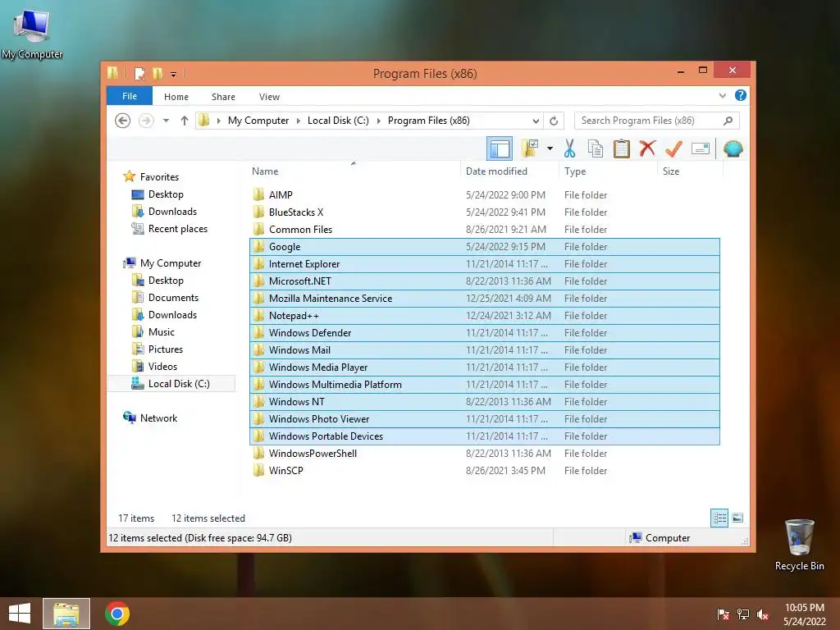This screenshot has height=630, width=840.
Task: Select Downloads under Favorites
Action: pos(172,211)
